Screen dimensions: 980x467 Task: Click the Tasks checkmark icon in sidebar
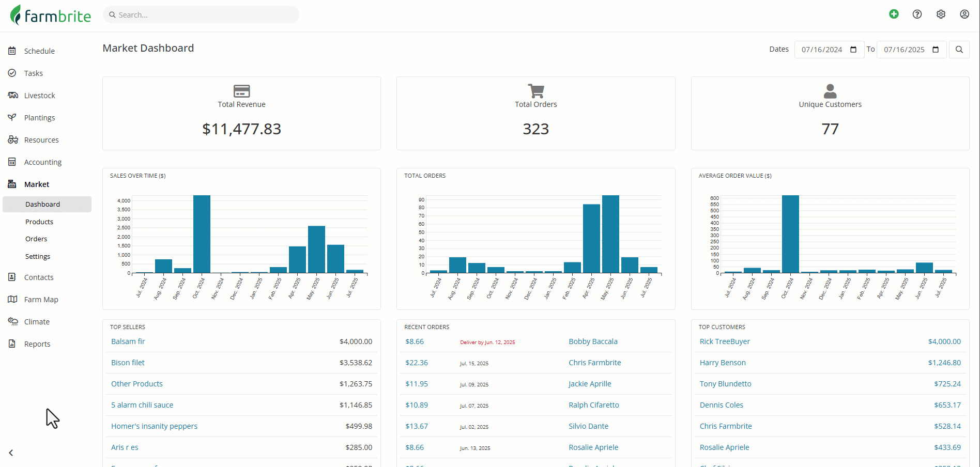click(12, 73)
